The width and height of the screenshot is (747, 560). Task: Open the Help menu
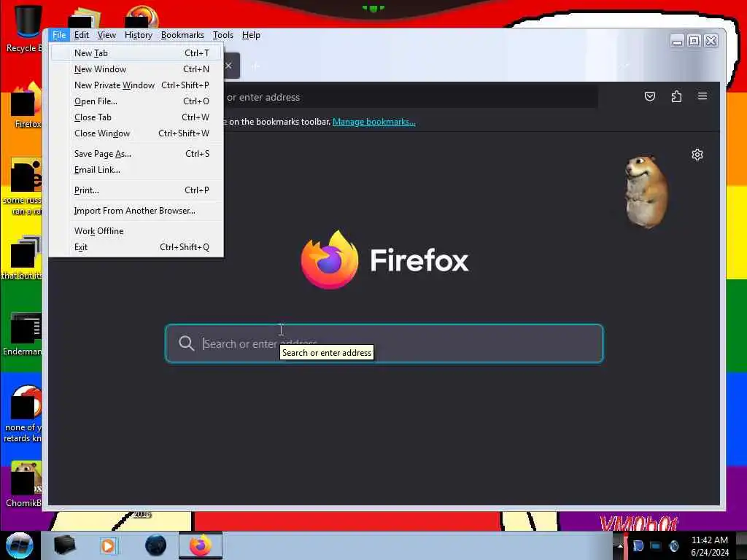tap(251, 35)
